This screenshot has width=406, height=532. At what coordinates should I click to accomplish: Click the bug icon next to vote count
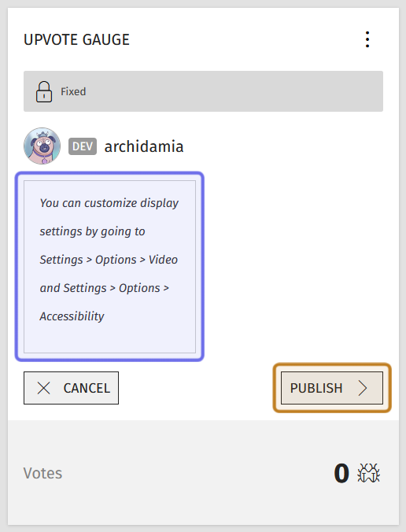(369, 473)
